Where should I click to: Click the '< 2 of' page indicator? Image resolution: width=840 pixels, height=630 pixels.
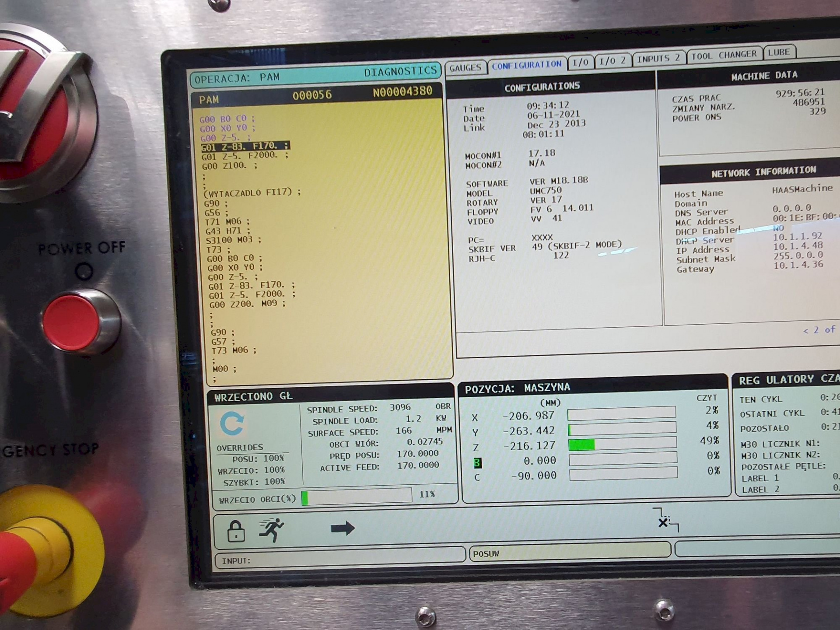tap(819, 330)
